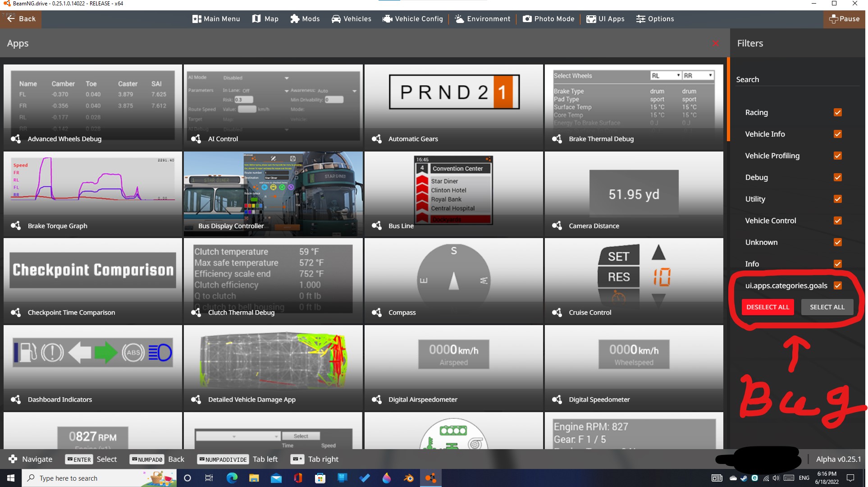868x487 pixels.
Task: Click the Back button
Action: pos(21,19)
